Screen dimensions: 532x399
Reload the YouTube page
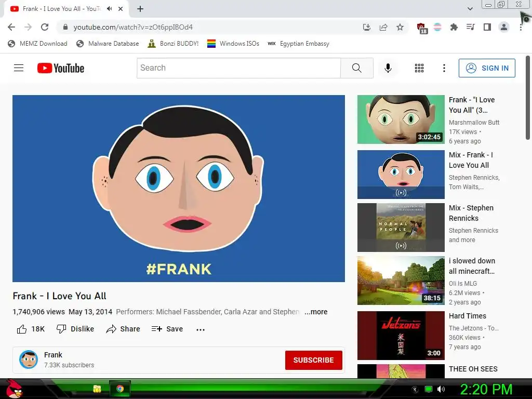coord(45,27)
